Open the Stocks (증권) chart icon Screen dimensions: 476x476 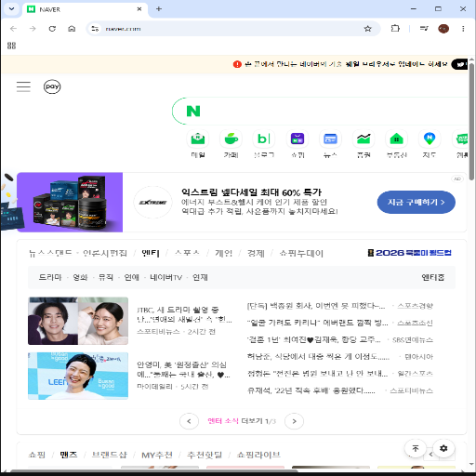click(364, 139)
